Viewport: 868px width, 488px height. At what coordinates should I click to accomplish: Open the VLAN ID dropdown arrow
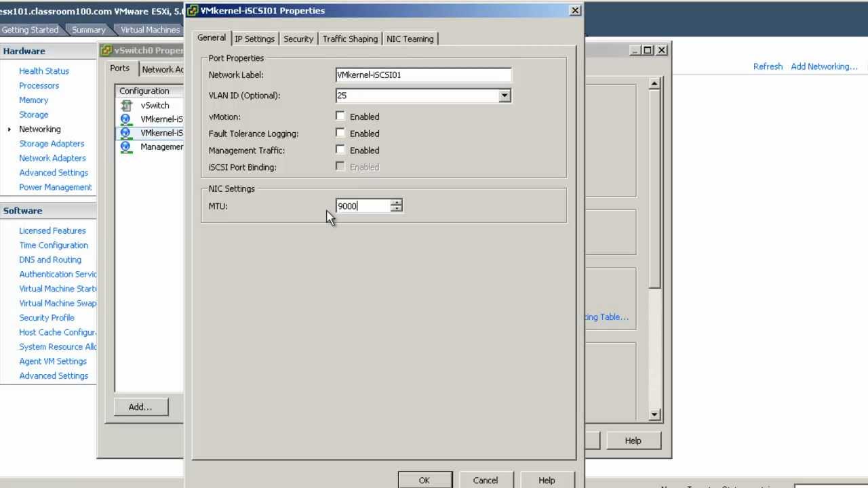coord(505,96)
